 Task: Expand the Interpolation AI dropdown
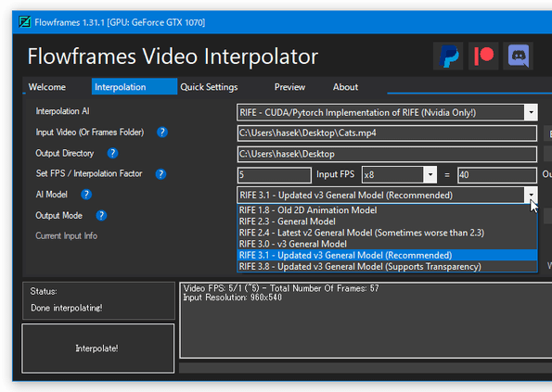531,112
